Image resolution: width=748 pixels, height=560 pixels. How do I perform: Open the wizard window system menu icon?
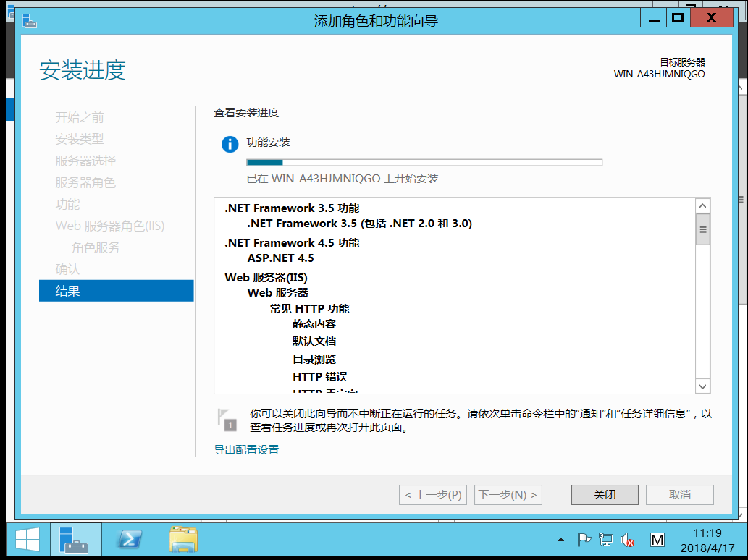(30, 21)
